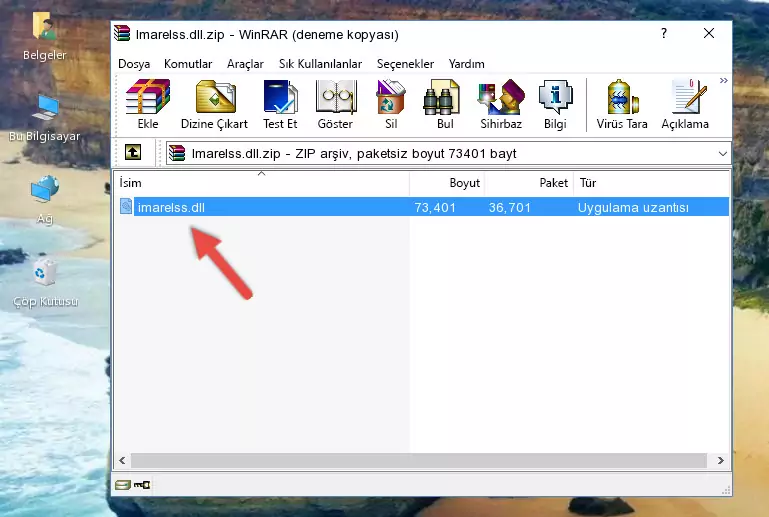Click the horizontal scrollbar right arrow
This screenshot has height=517, width=769.
(x=720, y=460)
